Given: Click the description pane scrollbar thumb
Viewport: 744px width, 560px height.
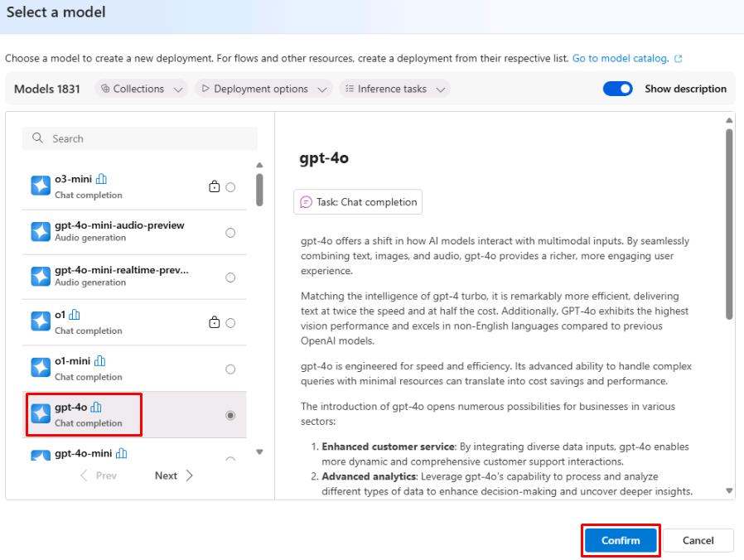Looking at the screenshot, I should (729, 224).
